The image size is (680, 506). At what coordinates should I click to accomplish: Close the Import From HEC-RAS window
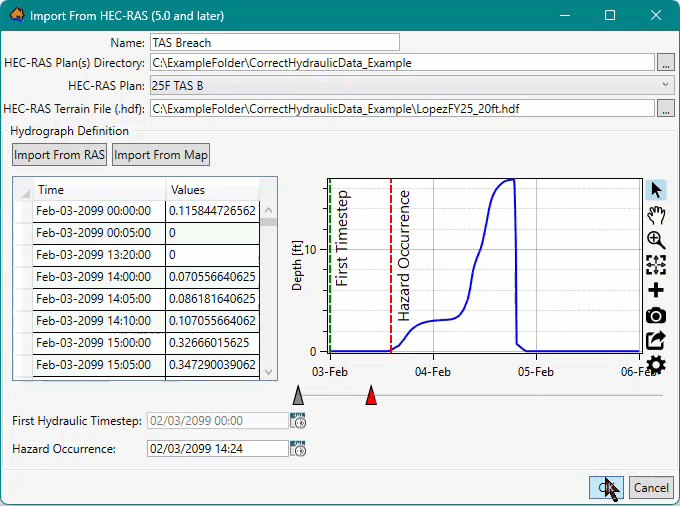point(656,15)
